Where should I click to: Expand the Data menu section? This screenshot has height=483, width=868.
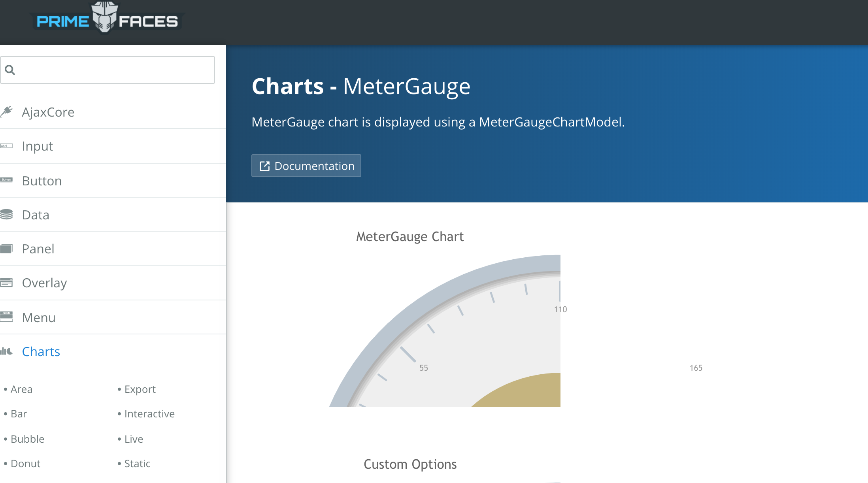click(x=36, y=215)
